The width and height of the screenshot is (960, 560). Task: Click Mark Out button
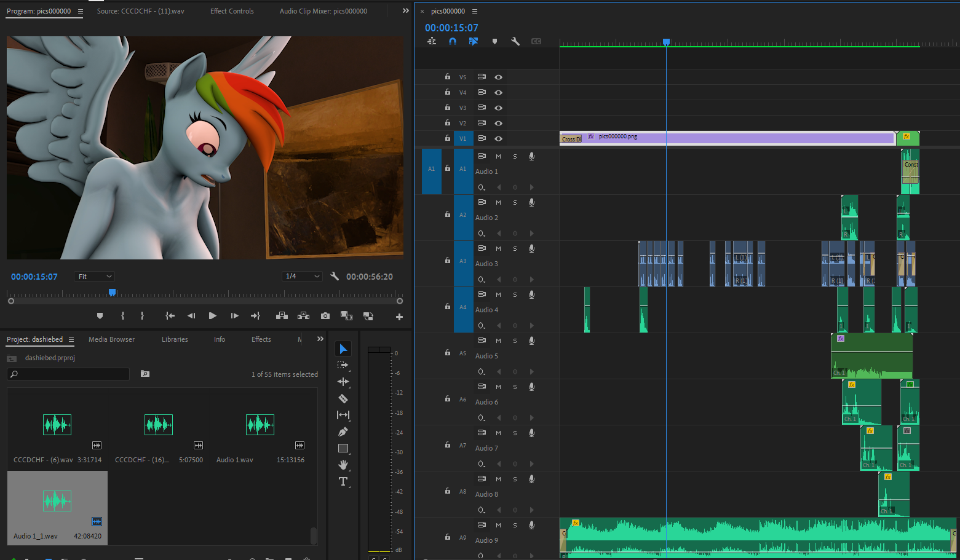[x=142, y=316]
